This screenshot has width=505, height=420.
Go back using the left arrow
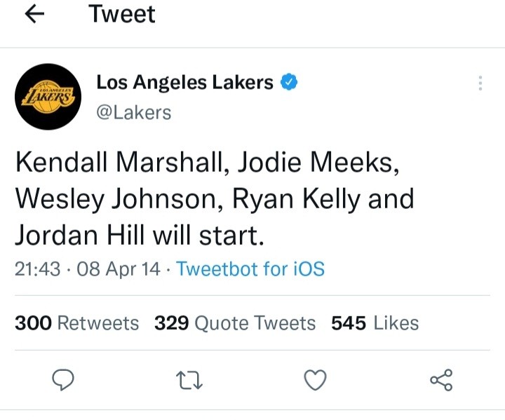(x=35, y=15)
